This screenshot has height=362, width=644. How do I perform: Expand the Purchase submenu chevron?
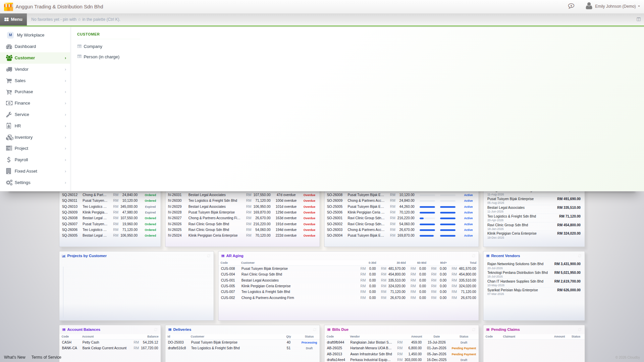(x=65, y=92)
